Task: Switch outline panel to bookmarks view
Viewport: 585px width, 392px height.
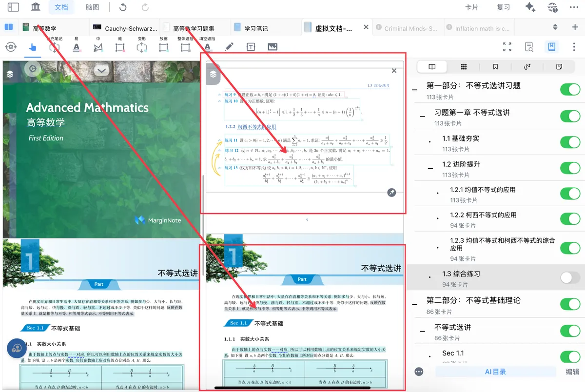Action: tap(495, 66)
